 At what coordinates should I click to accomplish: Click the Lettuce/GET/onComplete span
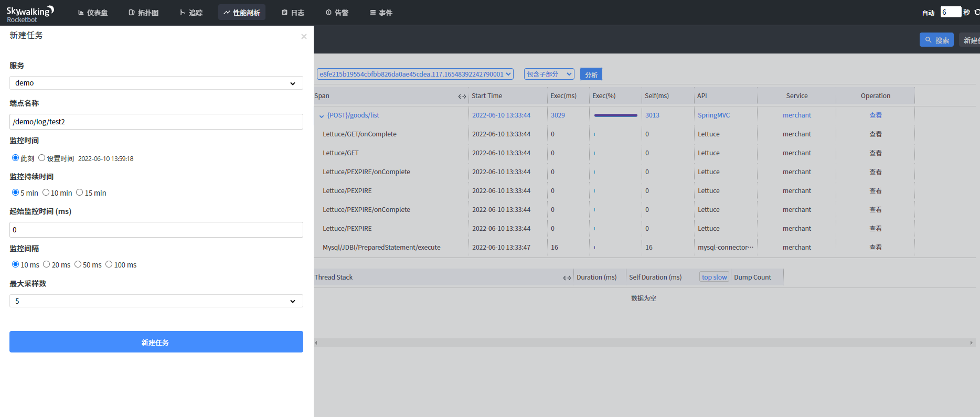[x=359, y=134]
